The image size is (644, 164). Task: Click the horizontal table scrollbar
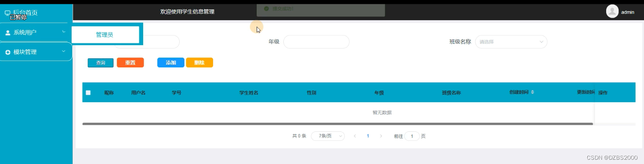click(337, 124)
